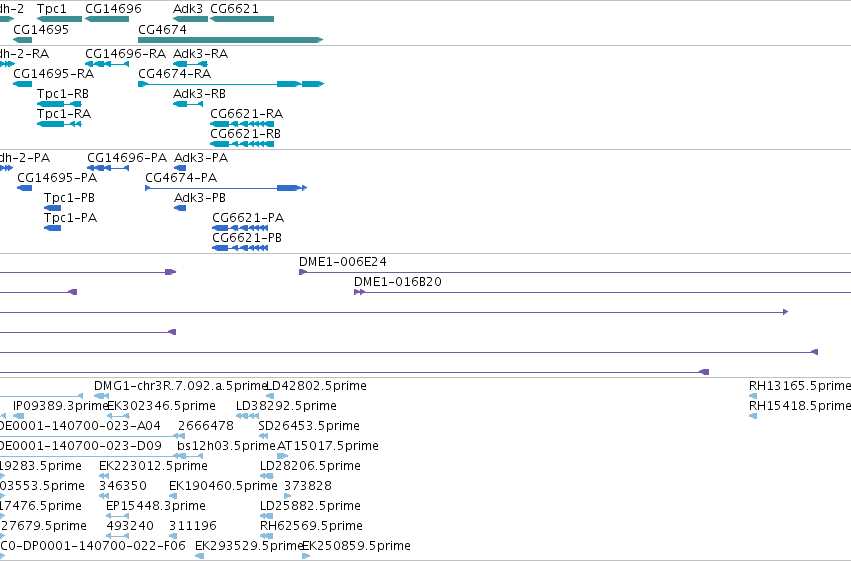Select clone ending in 023-A04
The height and width of the screenshot is (561, 851).
point(80,426)
